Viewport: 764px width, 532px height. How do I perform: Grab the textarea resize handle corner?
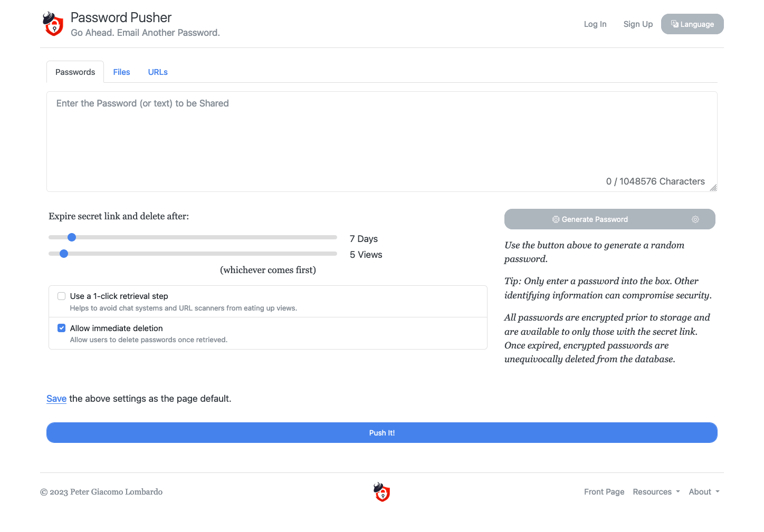click(713, 188)
